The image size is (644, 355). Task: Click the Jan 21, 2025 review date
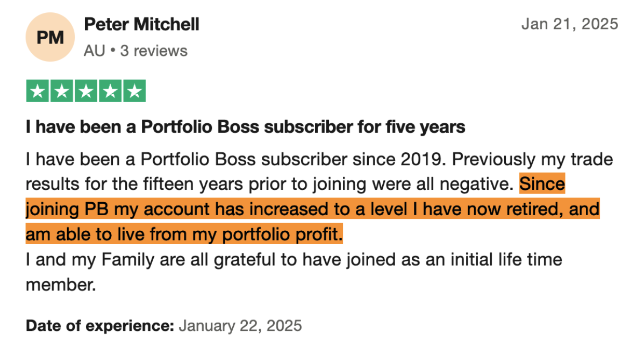coord(570,24)
